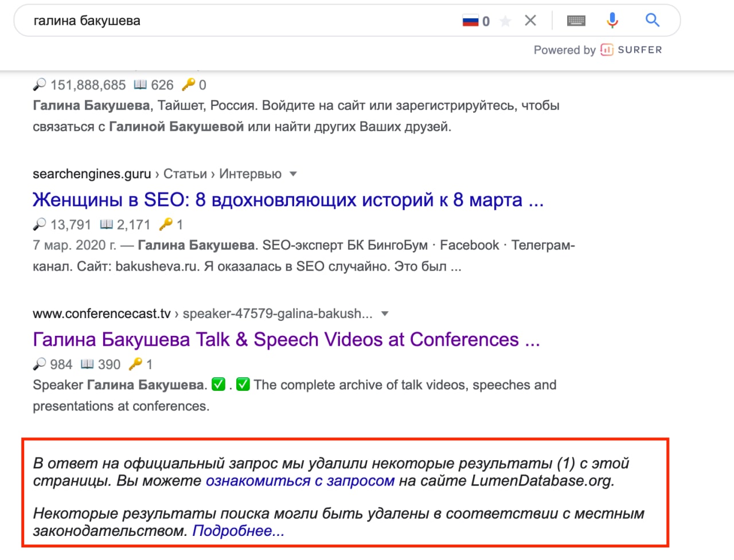Expand dropdown arrow next to searchengines.guru breadcrumb
The image size is (734, 560).
293,174
